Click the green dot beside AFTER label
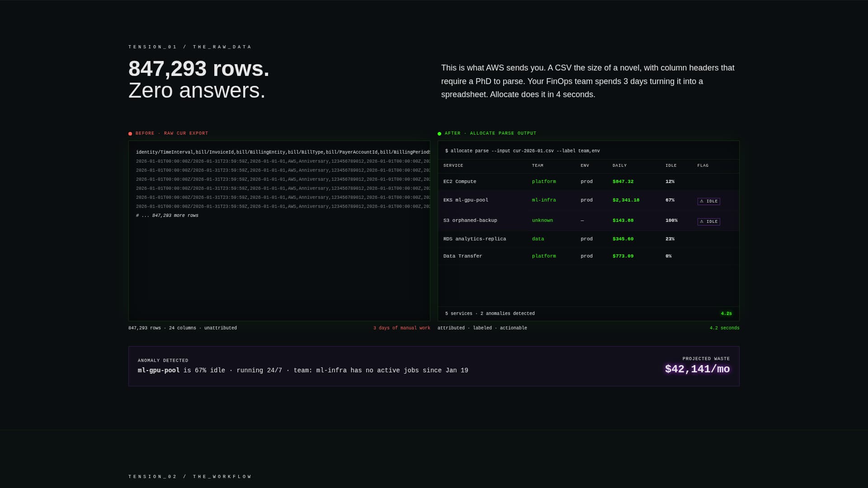The height and width of the screenshot is (488, 868). click(439, 134)
